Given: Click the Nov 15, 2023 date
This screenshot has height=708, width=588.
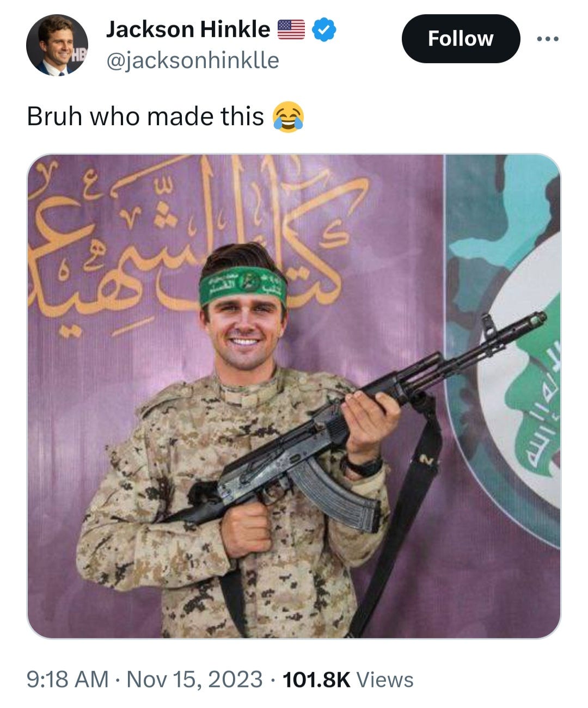Looking at the screenshot, I should (x=194, y=679).
